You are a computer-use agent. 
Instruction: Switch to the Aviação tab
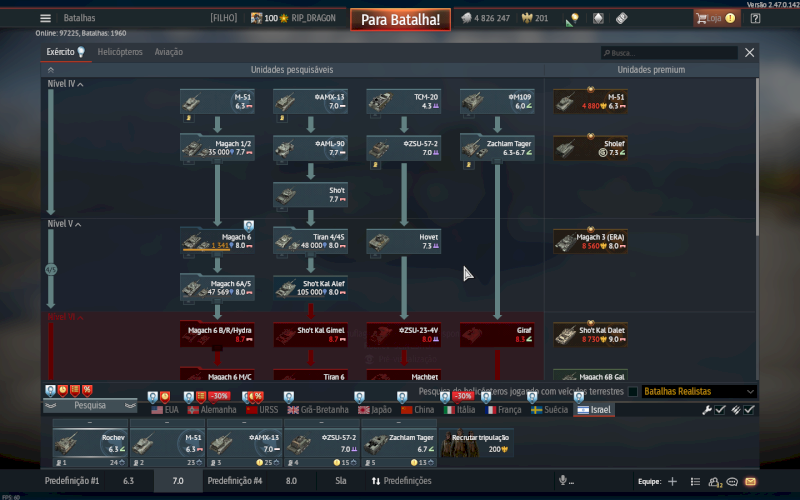point(168,52)
